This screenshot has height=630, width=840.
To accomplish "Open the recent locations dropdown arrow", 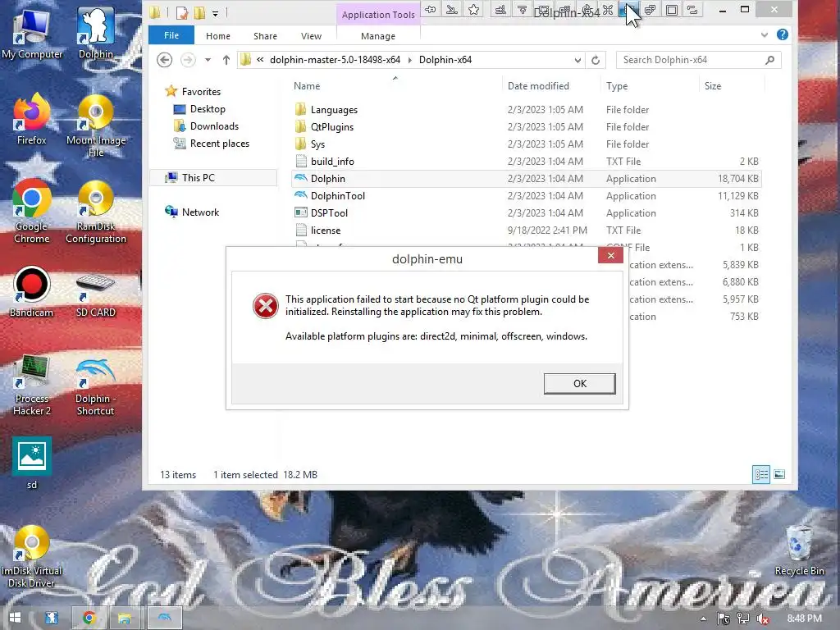I will click(x=208, y=60).
